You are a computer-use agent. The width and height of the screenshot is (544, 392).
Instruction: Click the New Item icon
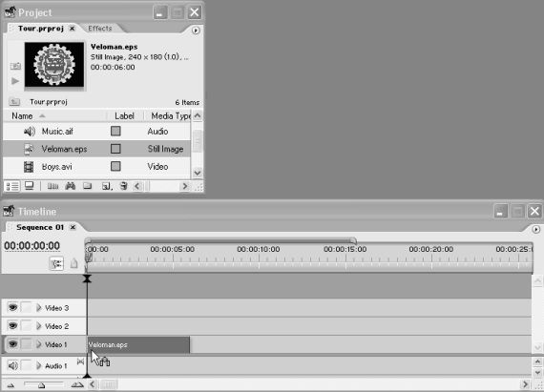tap(107, 186)
